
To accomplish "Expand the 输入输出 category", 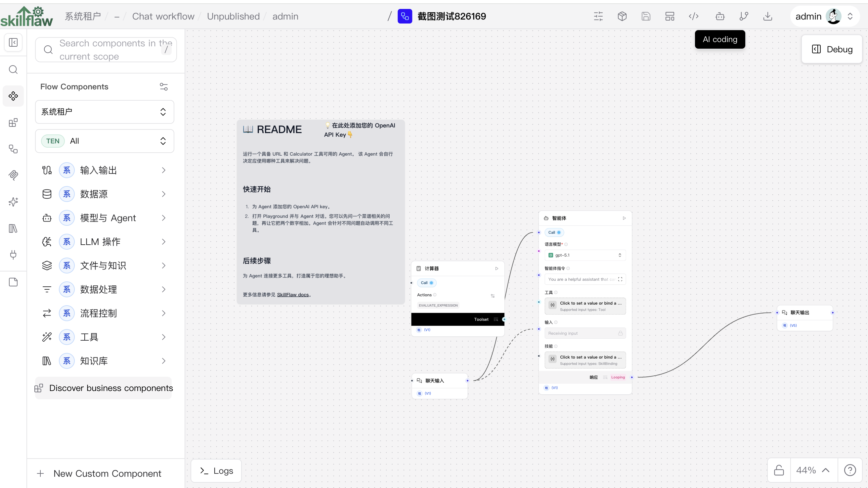I will [x=105, y=170].
